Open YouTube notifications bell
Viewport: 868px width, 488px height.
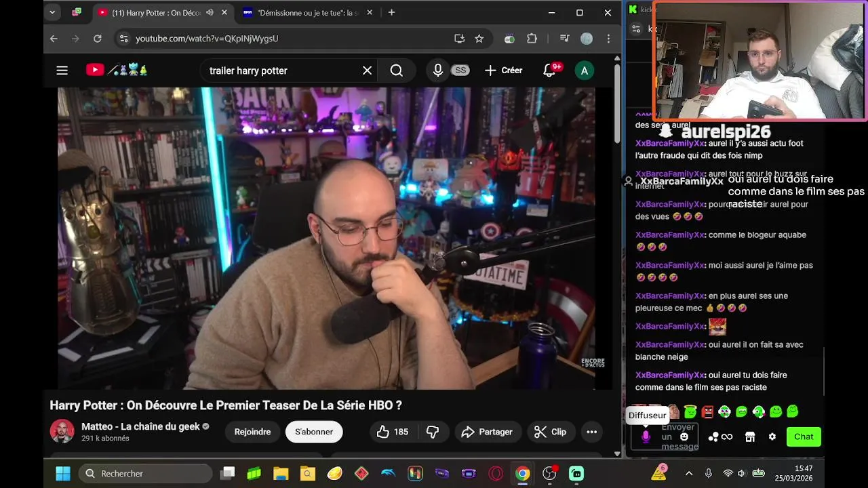point(550,70)
